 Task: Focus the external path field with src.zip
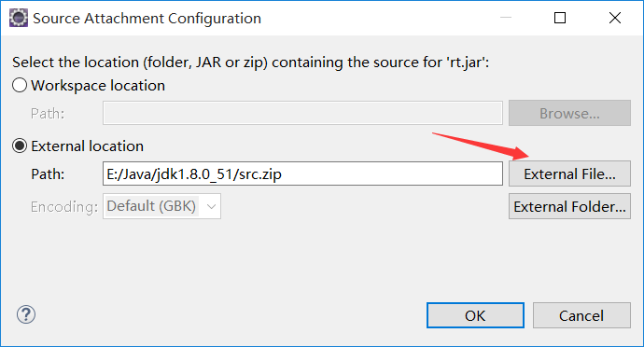point(302,173)
